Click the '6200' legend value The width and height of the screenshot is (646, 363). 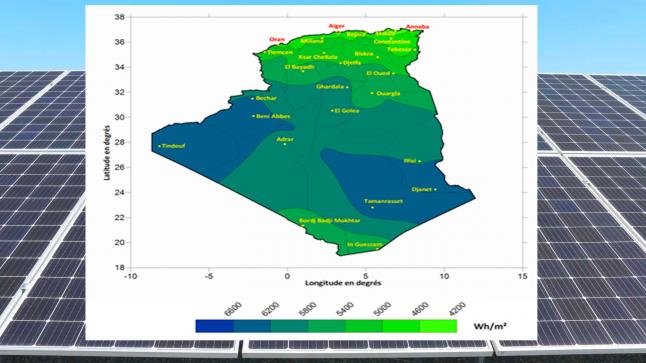(270, 309)
